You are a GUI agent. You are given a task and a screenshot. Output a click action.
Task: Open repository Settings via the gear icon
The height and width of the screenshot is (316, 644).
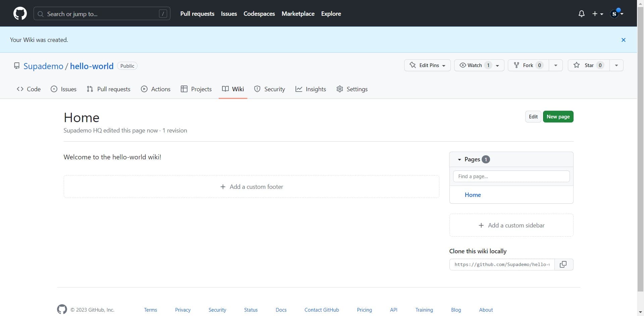[340, 89]
